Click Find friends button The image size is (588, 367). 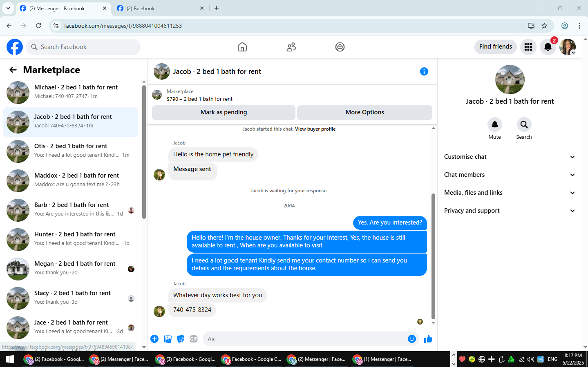pos(496,47)
